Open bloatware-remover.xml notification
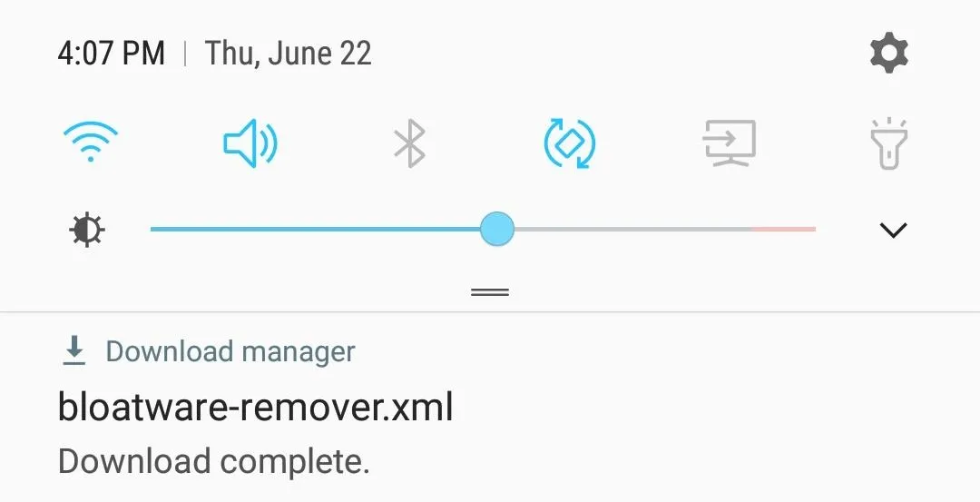980x502 pixels. tap(255, 407)
